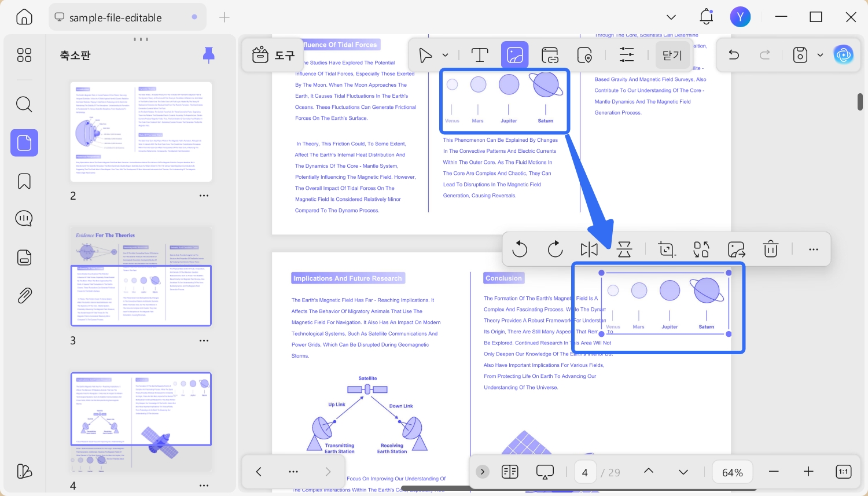Expand the tab list dropdown chevron
Viewport: 868px width, 496px height.
[x=671, y=17]
